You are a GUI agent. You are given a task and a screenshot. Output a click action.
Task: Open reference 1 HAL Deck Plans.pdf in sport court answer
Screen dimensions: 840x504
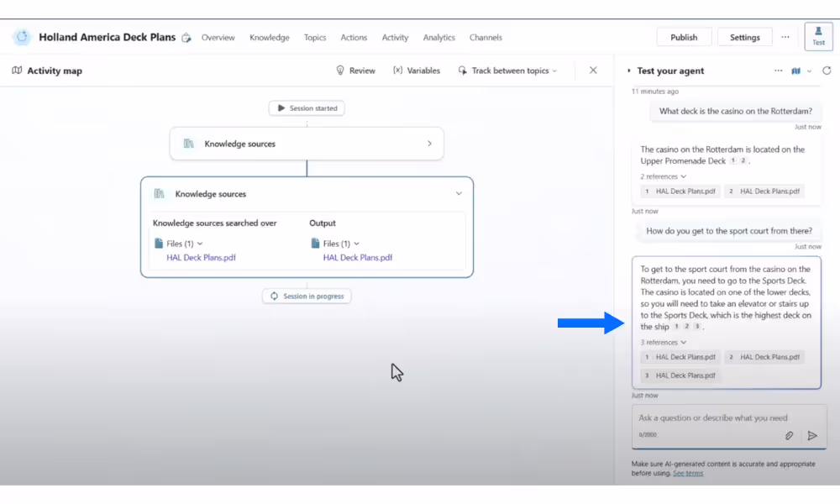tap(680, 357)
